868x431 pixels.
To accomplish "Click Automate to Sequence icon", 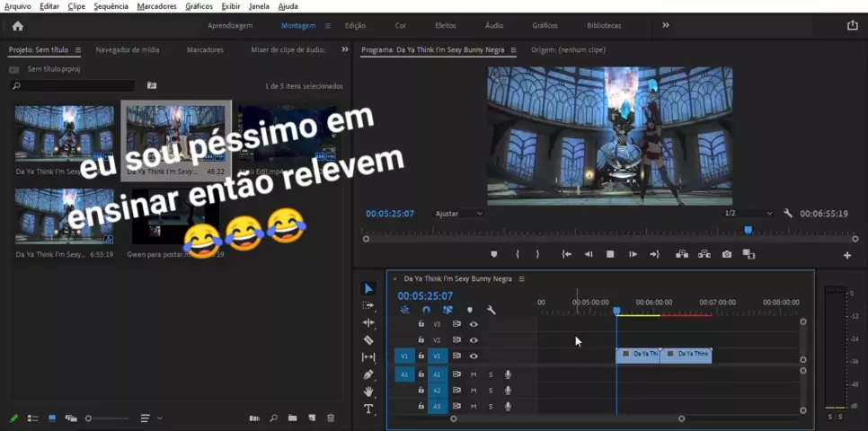I will [x=254, y=418].
